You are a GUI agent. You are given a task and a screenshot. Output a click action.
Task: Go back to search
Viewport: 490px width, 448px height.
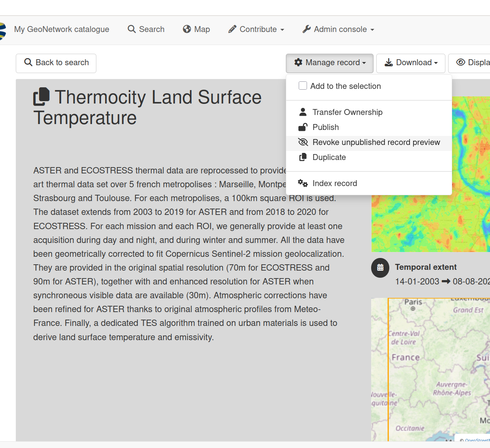click(x=56, y=63)
